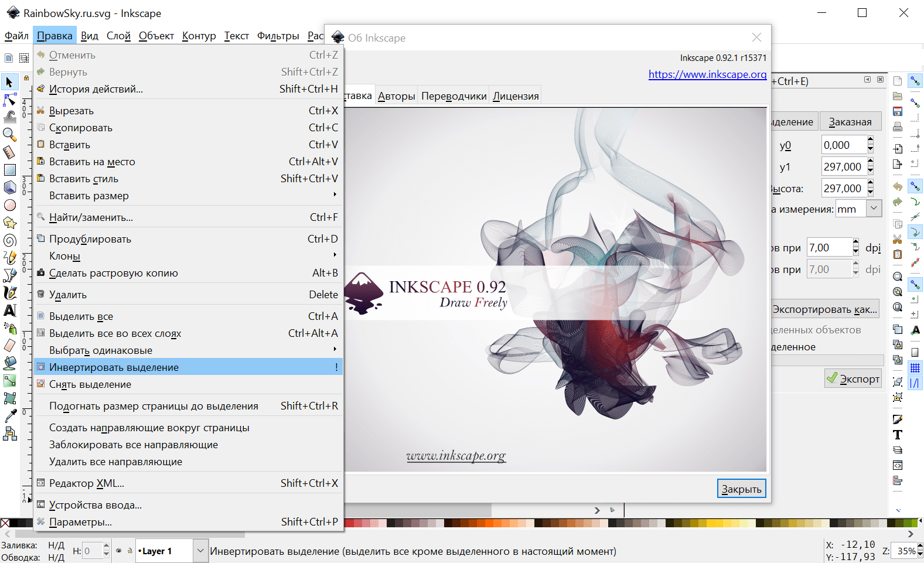This screenshot has height=563, width=924.
Task: Select the Rectangle tool
Action: pos(9,170)
